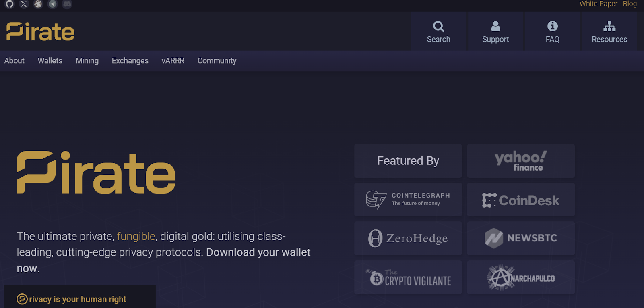Open the Anarchapulco feature tile
The height and width of the screenshot is (308, 644).
pos(521,277)
